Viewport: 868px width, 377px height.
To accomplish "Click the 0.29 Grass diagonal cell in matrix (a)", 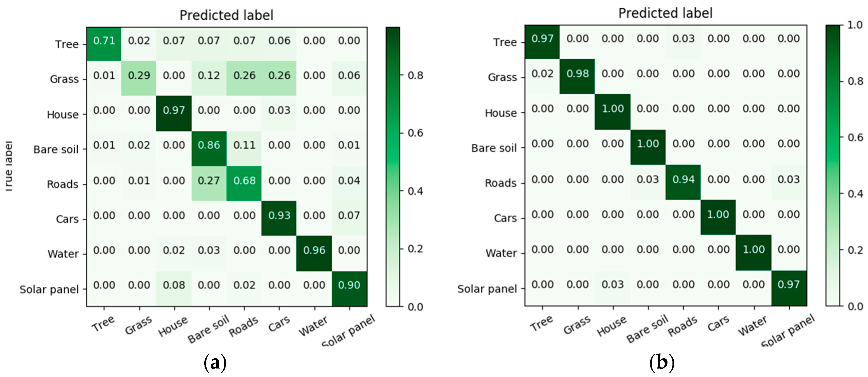I will tap(139, 75).
